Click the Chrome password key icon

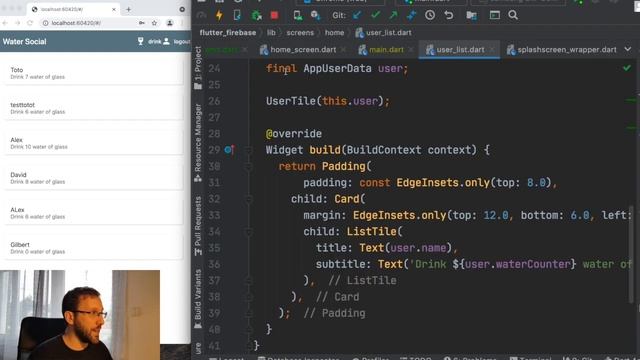coord(142,23)
